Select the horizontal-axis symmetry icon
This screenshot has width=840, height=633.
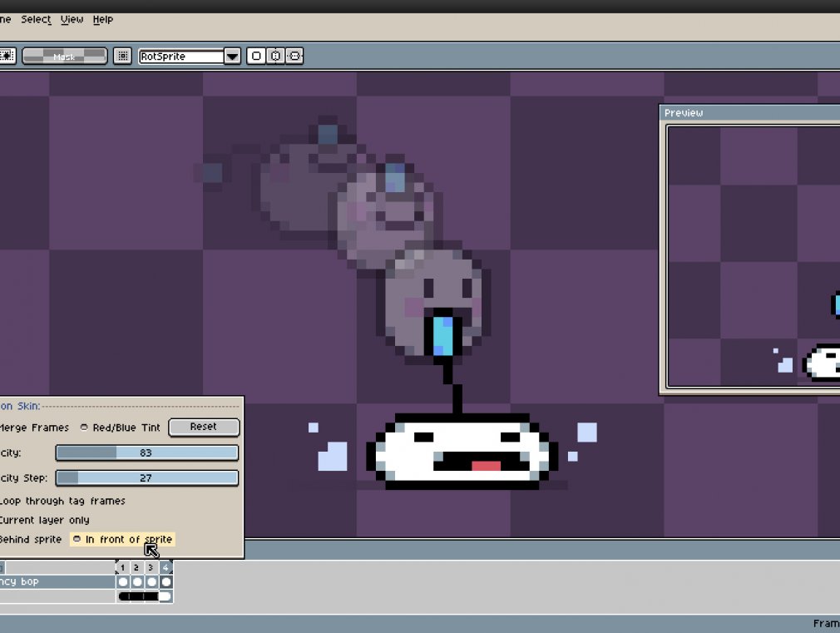click(294, 56)
